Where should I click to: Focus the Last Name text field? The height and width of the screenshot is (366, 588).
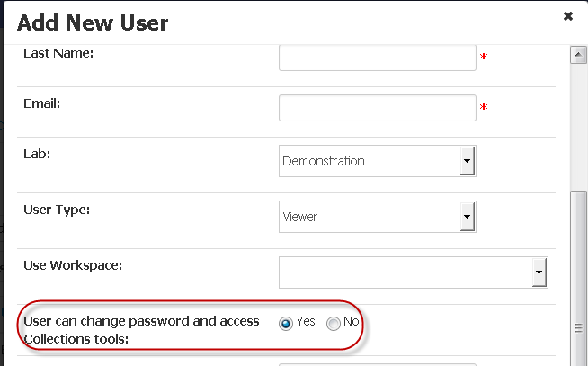coord(378,58)
